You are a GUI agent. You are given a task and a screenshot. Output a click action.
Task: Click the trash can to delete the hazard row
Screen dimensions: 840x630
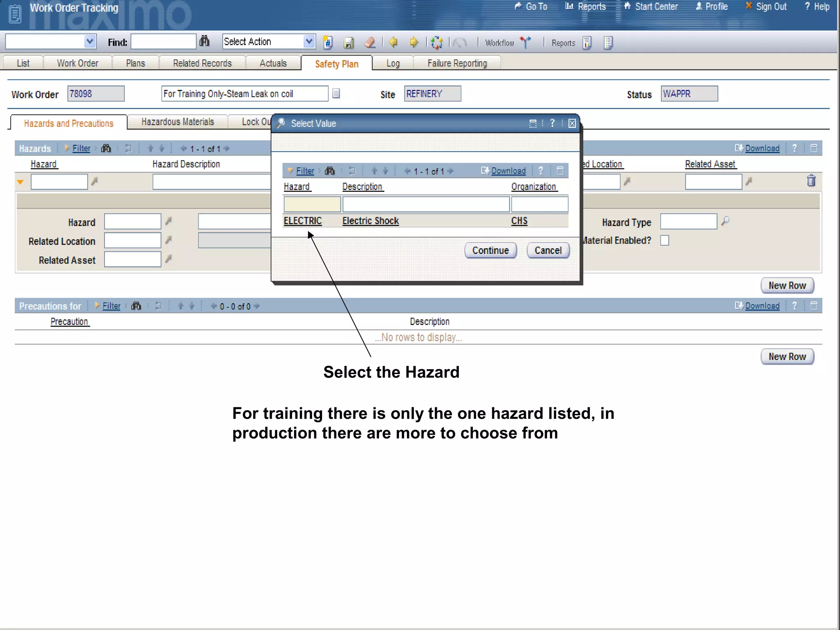coord(811,181)
